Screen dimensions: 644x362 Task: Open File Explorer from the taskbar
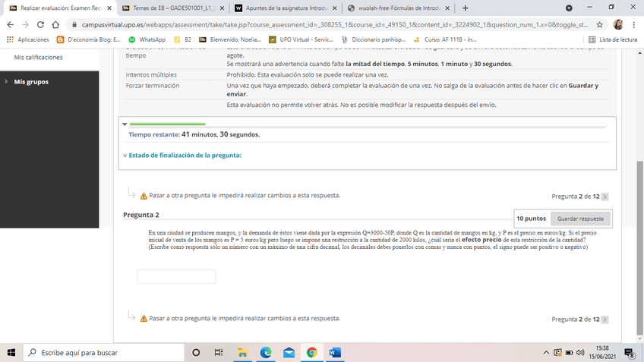243,353
